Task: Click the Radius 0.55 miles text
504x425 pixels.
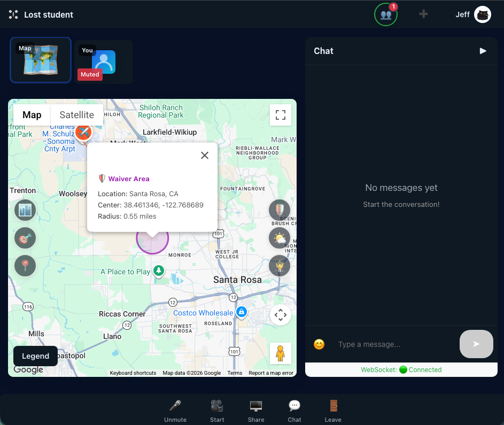Action: (127, 217)
